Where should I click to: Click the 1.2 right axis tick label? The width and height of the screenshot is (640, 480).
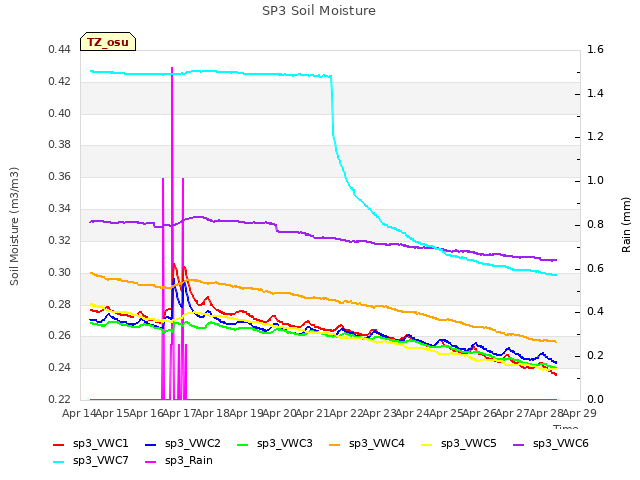595,136
